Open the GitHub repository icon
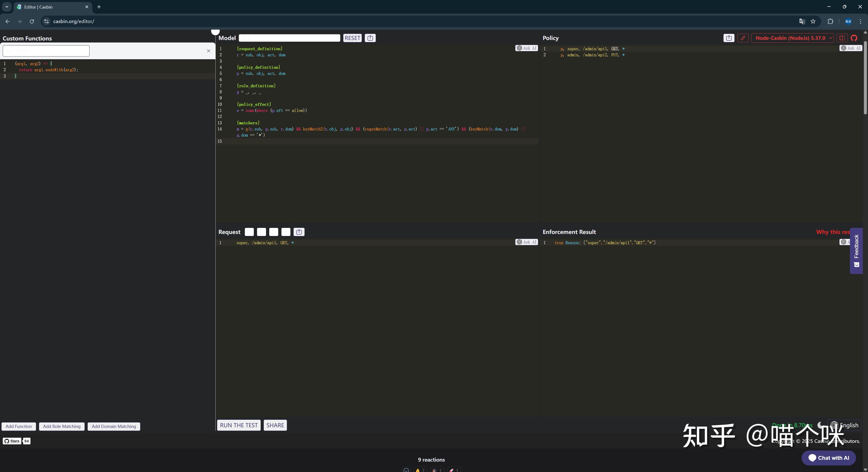The width and height of the screenshot is (868, 472). 854,38
